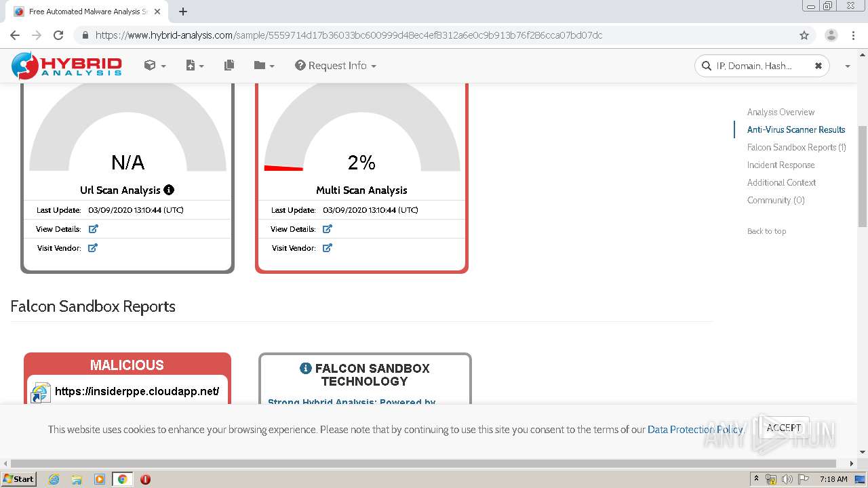Click the N/A Url Scan gauge
This screenshot has width=868, height=488.
tap(127, 129)
